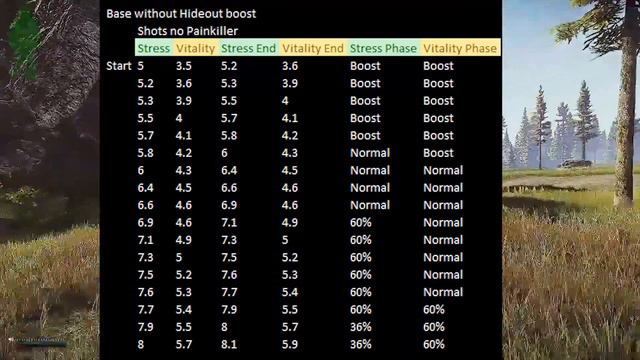
Task: Click Stress Phase "36%" in the 7.9 stress row
Action: tap(360, 327)
